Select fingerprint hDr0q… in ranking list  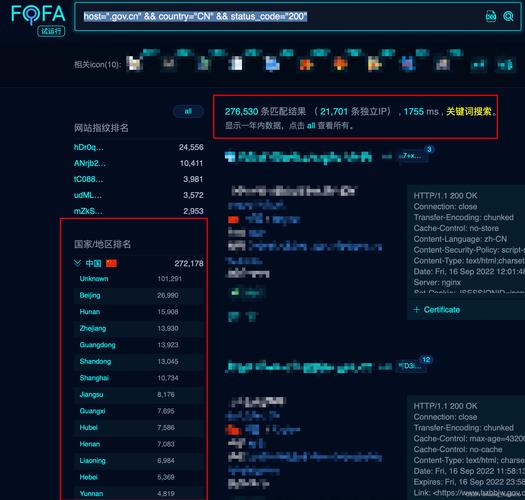(89, 147)
